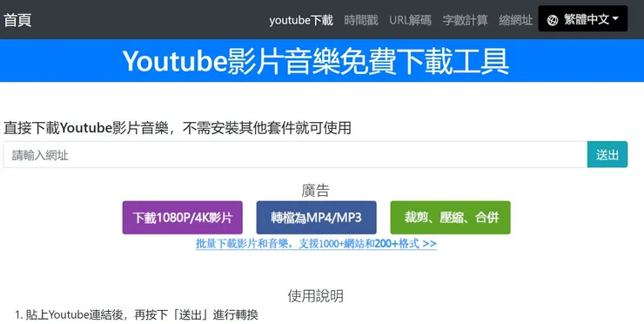Click the Youtube影片音樂免費下載工具 banner heading

(x=315, y=61)
